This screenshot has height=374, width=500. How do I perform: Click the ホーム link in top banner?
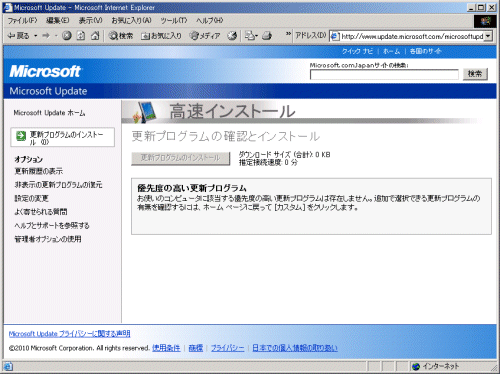391,51
